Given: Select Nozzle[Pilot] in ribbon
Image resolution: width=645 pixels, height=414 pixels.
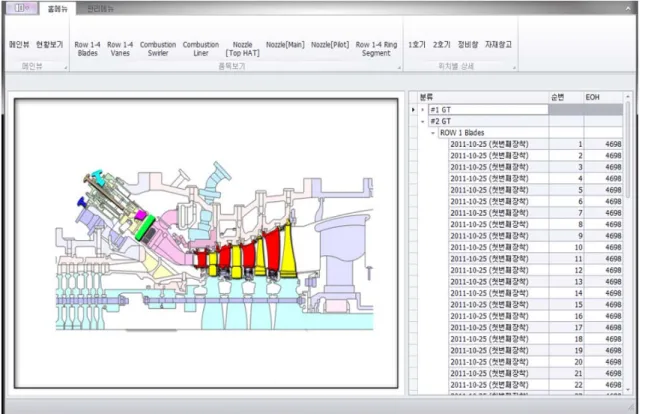Looking at the screenshot, I should point(330,44).
